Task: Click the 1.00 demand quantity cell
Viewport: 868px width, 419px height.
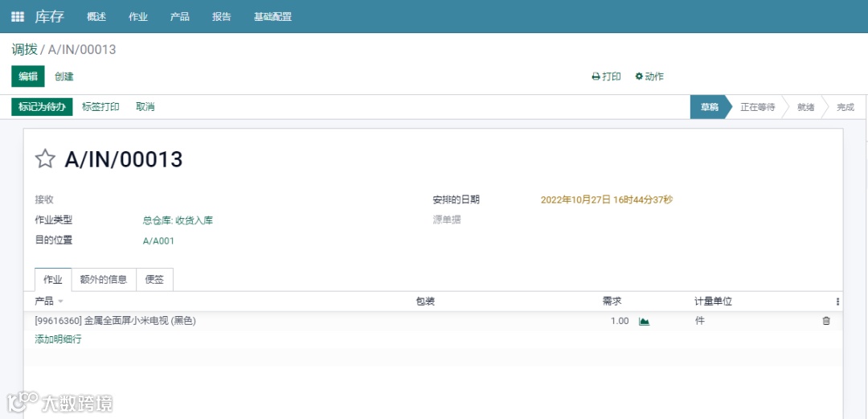Action: click(x=620, y=321)
